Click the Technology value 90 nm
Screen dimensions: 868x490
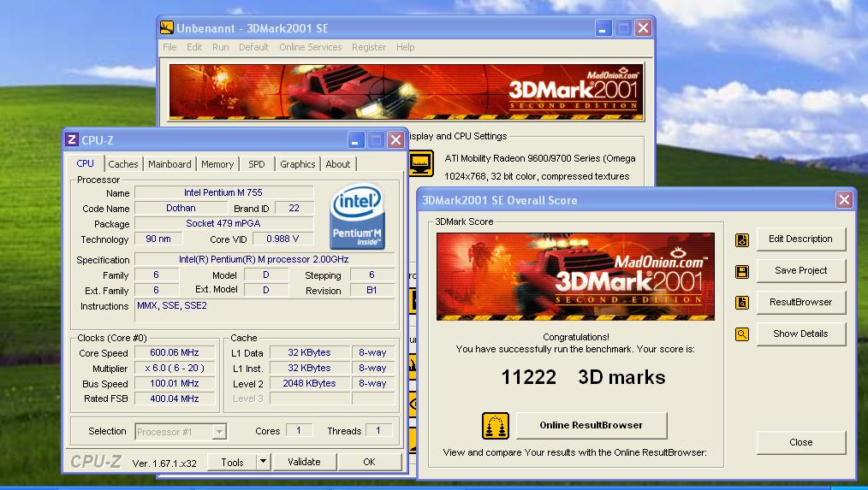[158, 239]
